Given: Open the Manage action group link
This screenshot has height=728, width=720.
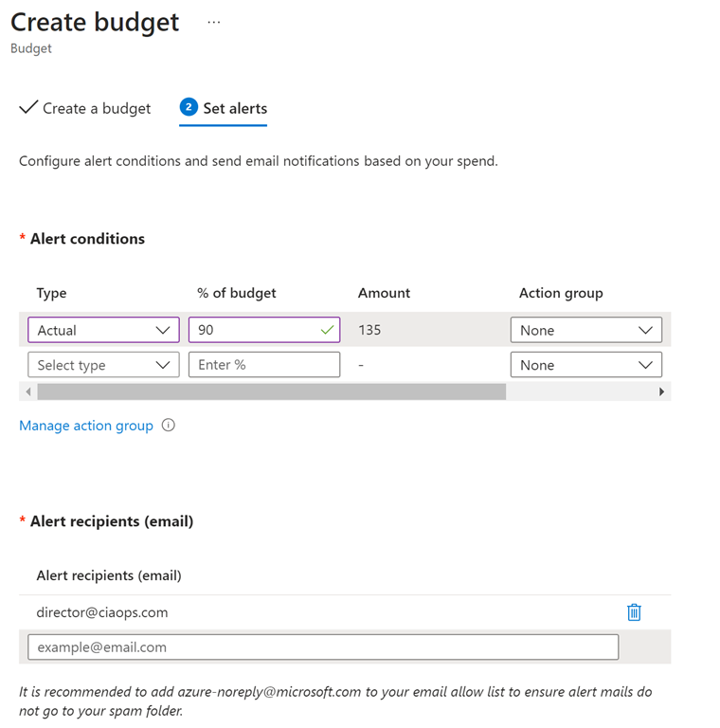Looking at the screenshot, I should pyautogui.click(x=86, y=426).
